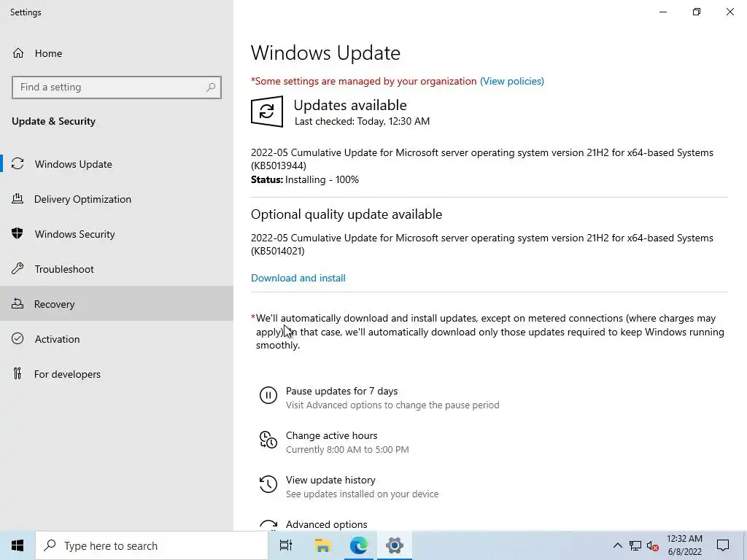Viewport: 747px width, 560px height.
Task: Click the Type here to search taskbar box
Action: (152, 545)
